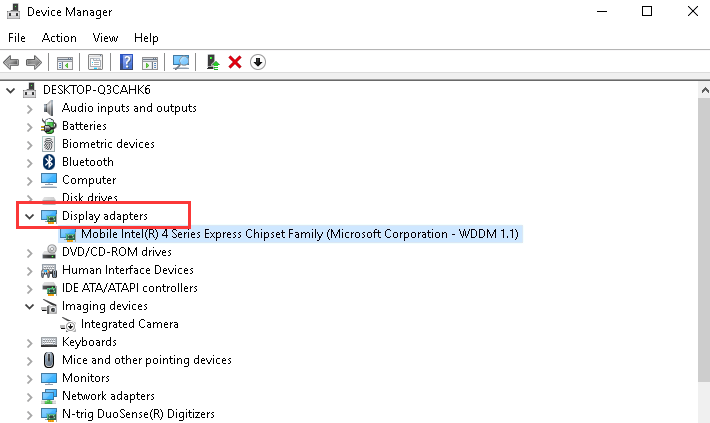The image size is (710, 423).
Task: Expand the Network adapters category
Action: tap(29, 396)
